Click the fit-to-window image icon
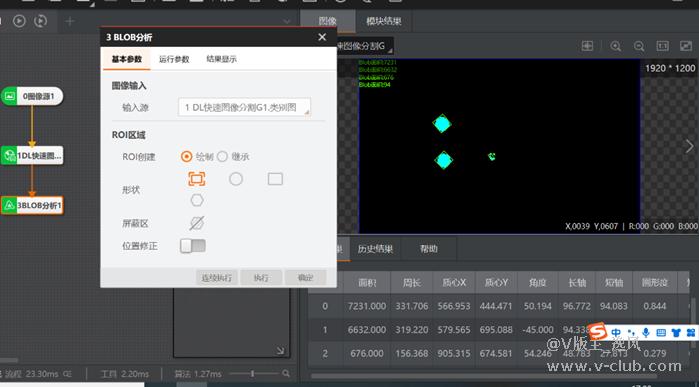Image resolution: width=699 pixels, height=387 pixels. (587, 46)
